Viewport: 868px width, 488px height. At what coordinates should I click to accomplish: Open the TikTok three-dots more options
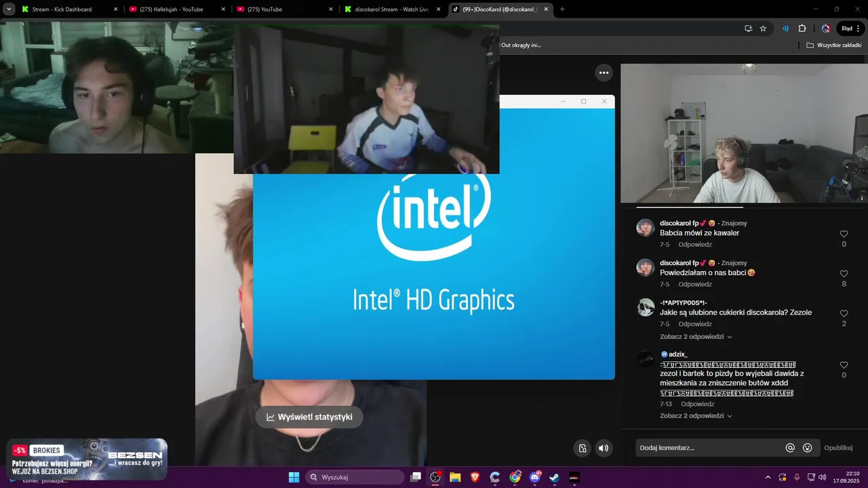pyautogui.click(x=604, y=73)
